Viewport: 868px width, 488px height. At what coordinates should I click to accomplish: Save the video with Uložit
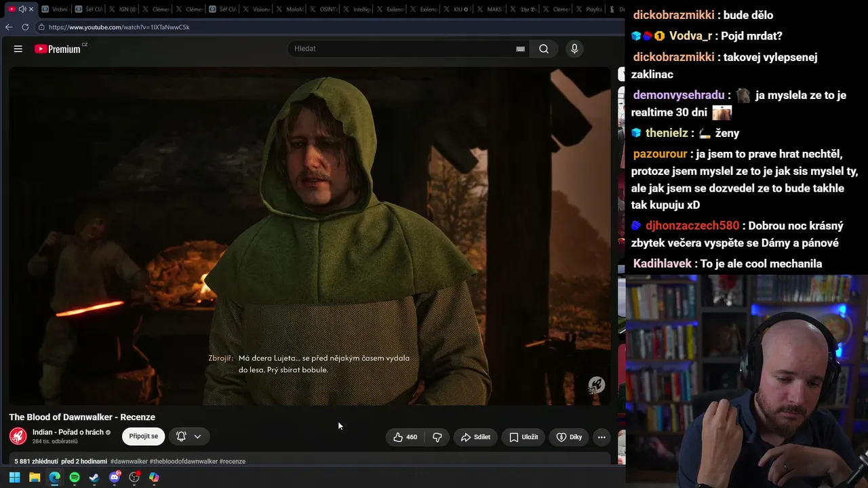(524, 437)
